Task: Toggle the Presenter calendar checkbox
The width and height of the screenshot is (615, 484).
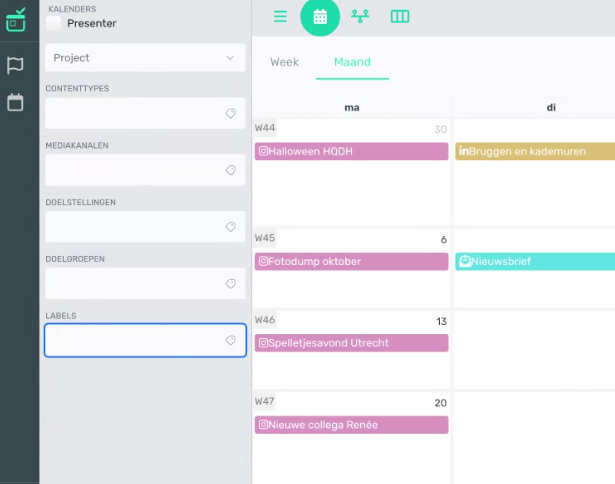Action: coord(53,24)
